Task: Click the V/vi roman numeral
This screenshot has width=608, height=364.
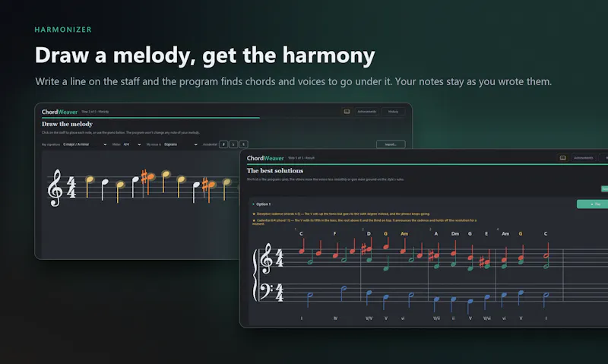Action: 486,318
